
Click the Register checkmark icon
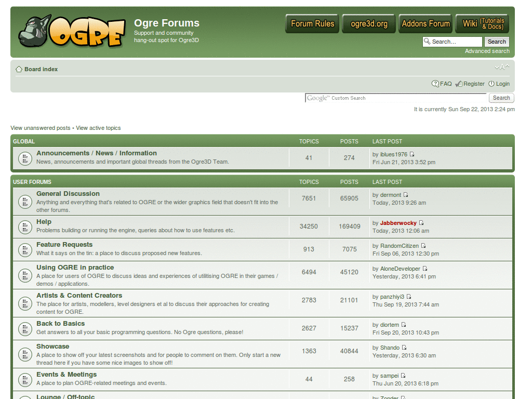459,84
